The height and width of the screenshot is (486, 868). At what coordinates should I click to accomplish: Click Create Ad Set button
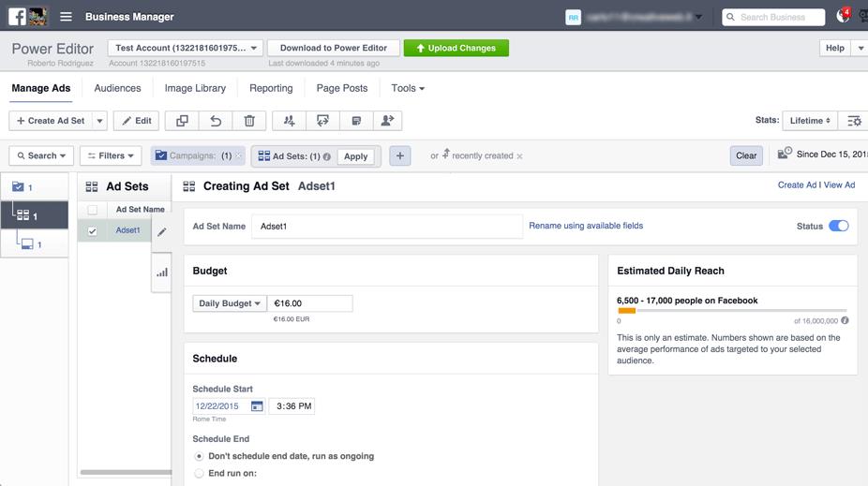coord(51,121)
